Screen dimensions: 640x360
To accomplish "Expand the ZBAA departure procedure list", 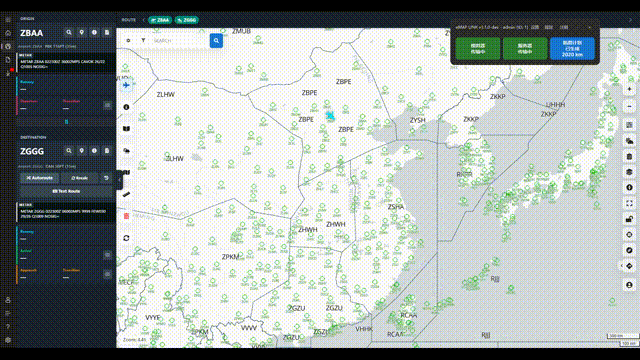I will click(107, 105).
